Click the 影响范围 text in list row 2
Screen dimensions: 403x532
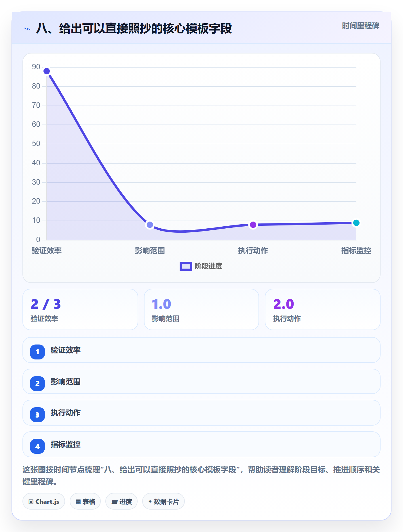(66, 382)
